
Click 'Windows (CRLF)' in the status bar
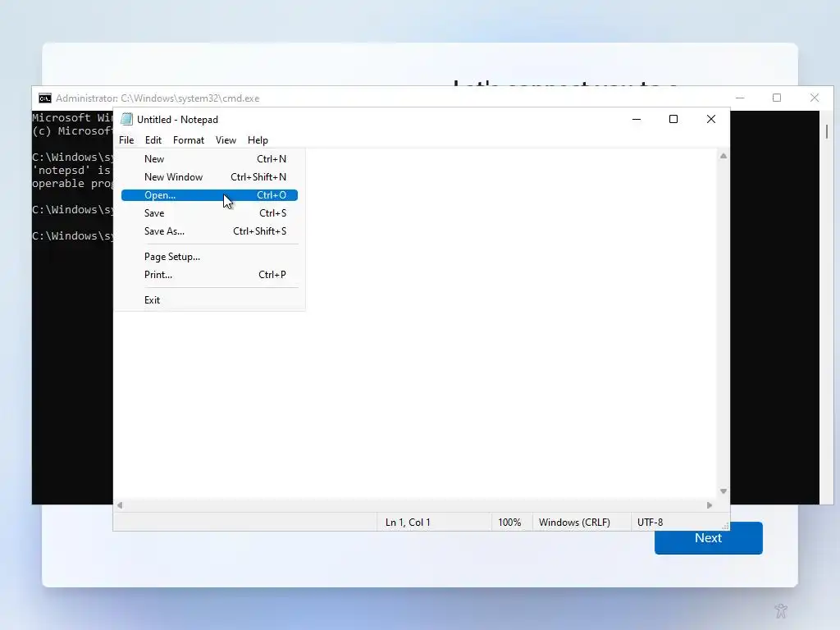click(x=574, y=523)
